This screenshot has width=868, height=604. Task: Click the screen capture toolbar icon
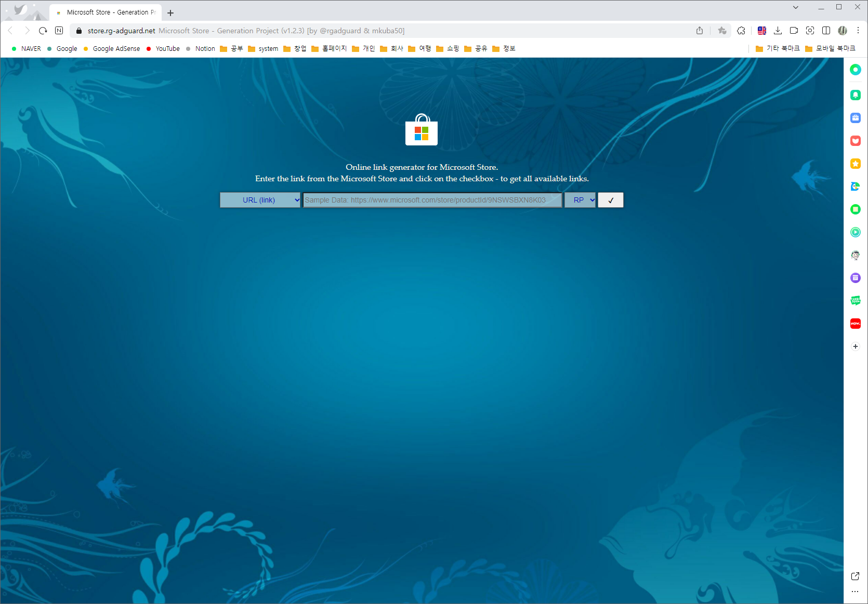pyautogui.click(x=810, y=31)
